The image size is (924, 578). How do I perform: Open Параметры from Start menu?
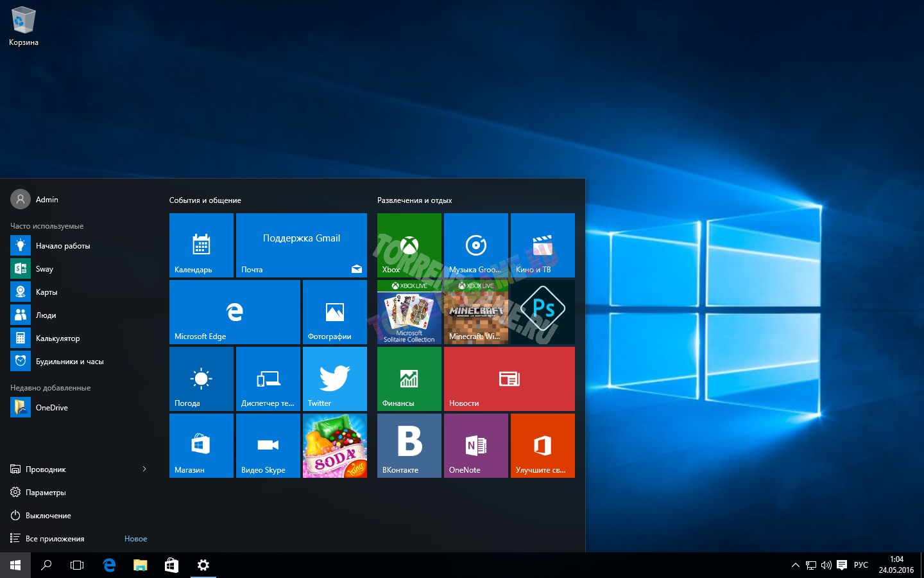point(46,493)
